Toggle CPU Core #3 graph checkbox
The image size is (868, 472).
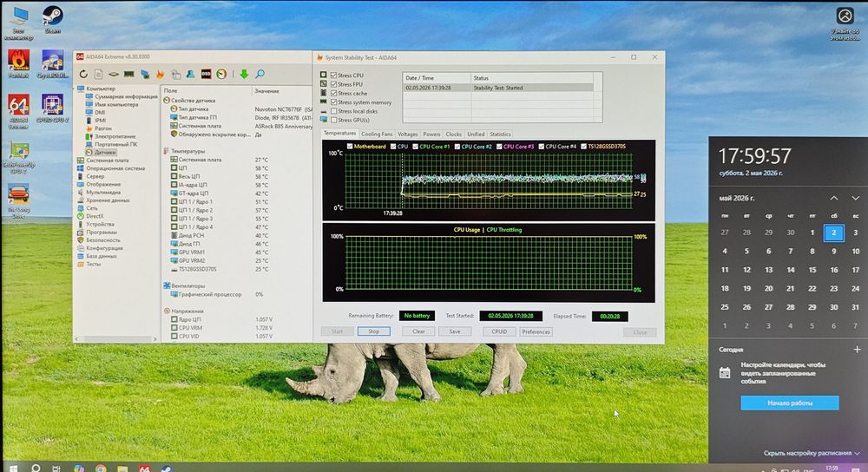(x=499, y=146)
